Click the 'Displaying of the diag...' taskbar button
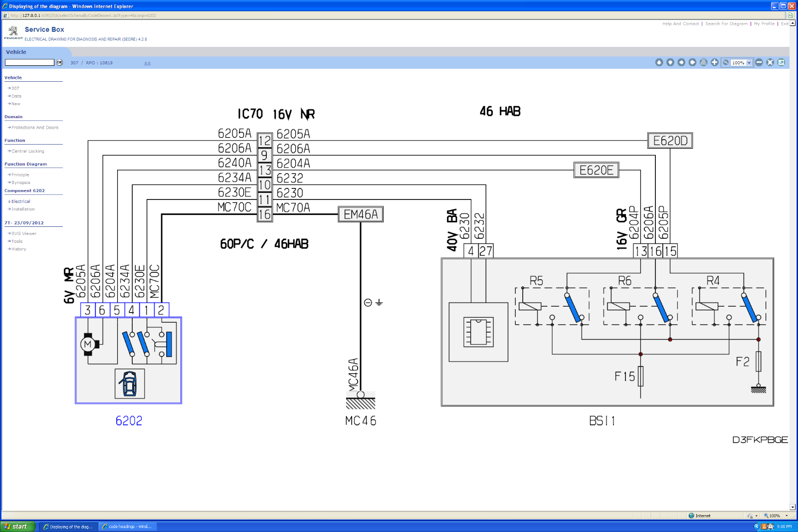The height and width of the screenshot is (532, 798). pyautogui.click(x=68, y=527)
